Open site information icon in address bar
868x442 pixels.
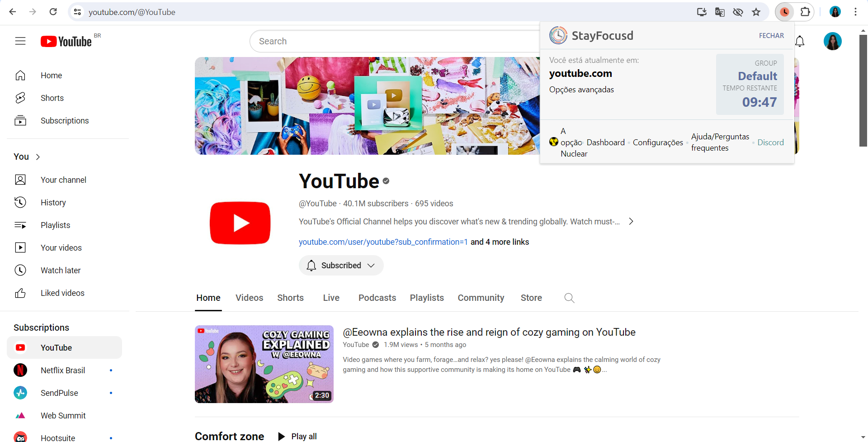78,12
